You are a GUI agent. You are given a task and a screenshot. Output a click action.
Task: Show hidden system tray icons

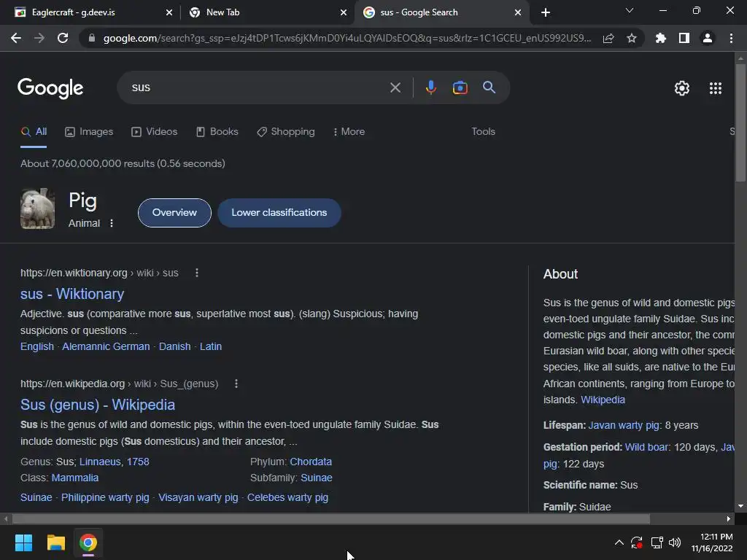pyautogui.click(x=619, y=542)
